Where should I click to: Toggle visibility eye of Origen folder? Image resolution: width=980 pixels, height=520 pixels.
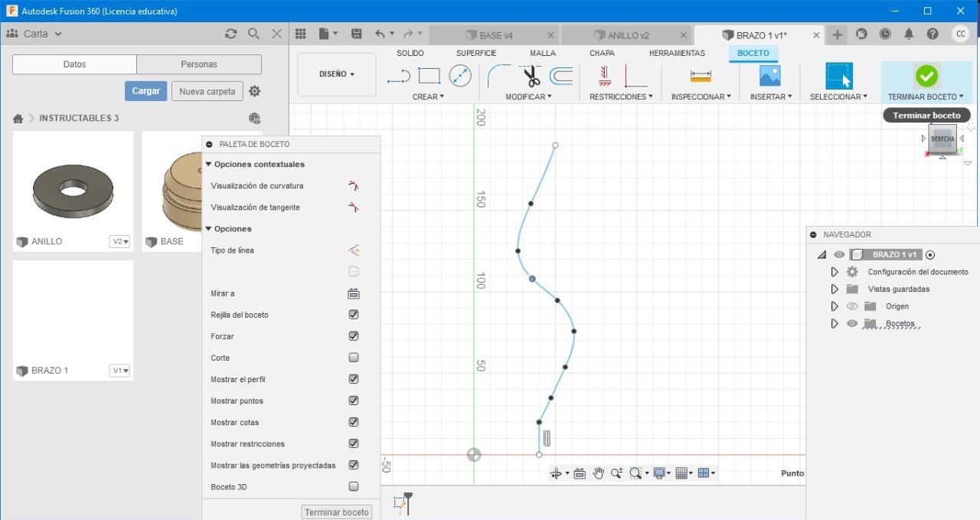point(851,306)
